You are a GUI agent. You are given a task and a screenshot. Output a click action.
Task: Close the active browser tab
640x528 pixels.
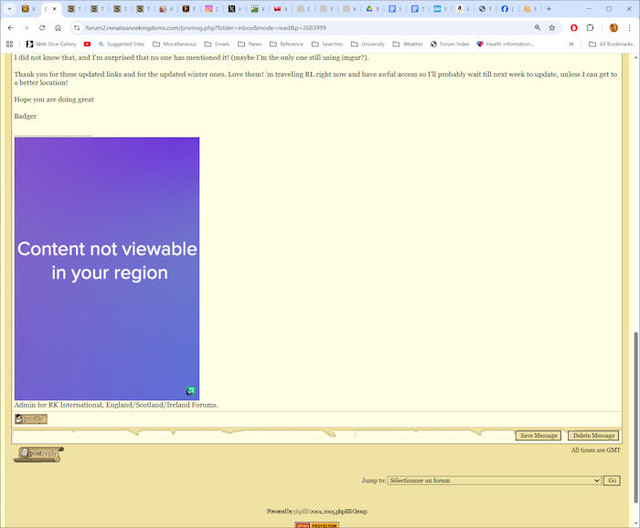click(x=54, y=9)
